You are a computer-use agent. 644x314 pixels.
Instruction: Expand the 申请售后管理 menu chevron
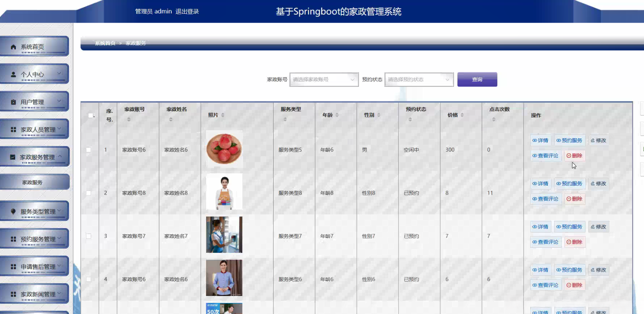coord(59,265)
